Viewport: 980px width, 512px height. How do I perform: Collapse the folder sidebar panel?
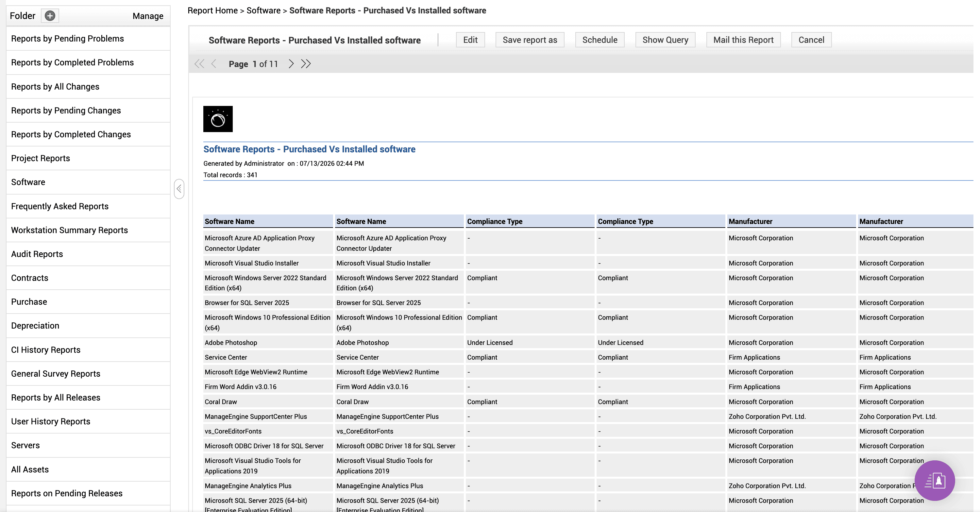[179, 189]
